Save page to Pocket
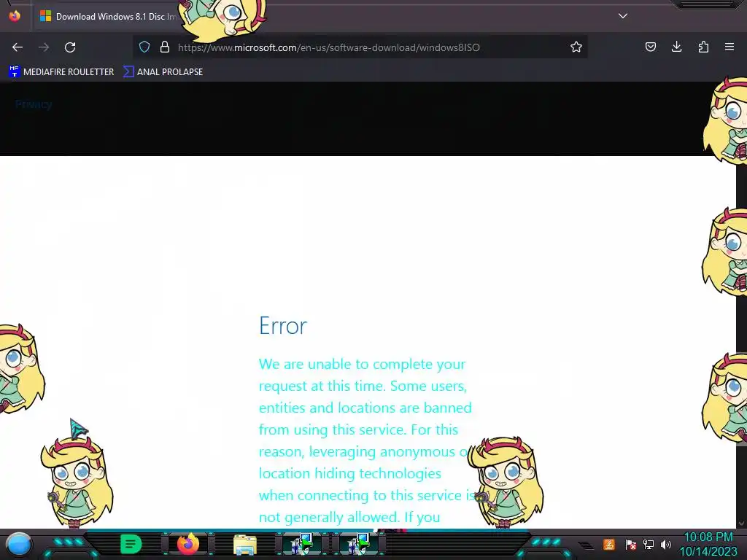 click(650, 47)
